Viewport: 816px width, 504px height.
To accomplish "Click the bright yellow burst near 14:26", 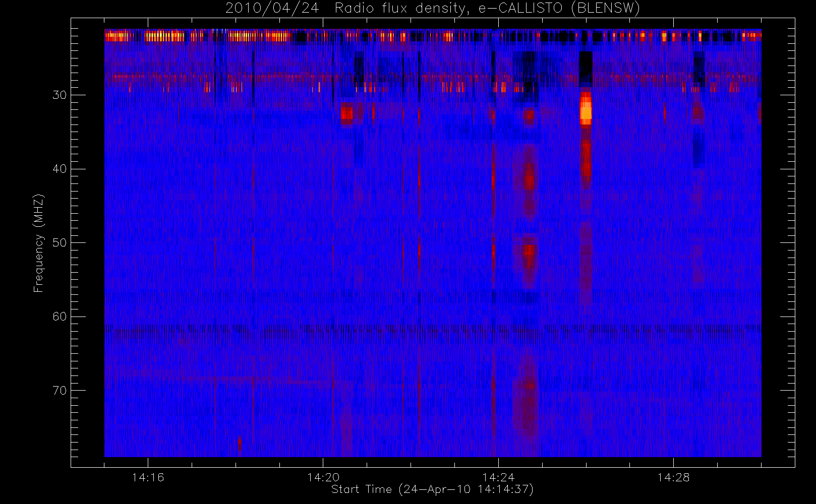I will pyautogui.click(x=586, y=108).
